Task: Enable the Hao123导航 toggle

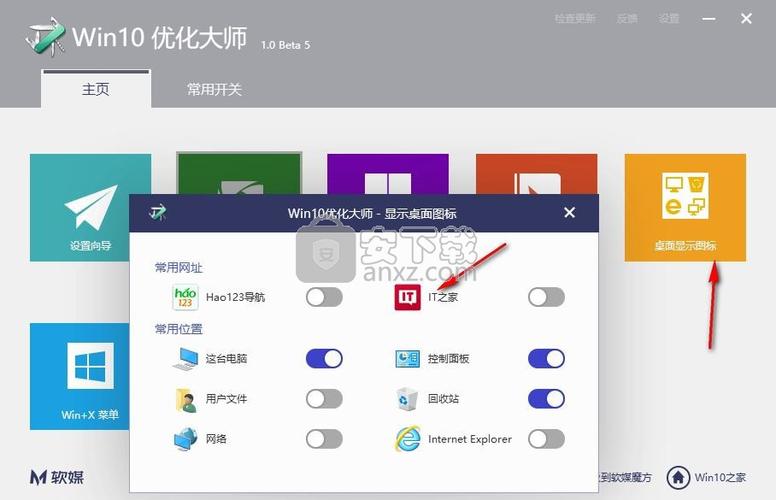Action: click(324, 297)
